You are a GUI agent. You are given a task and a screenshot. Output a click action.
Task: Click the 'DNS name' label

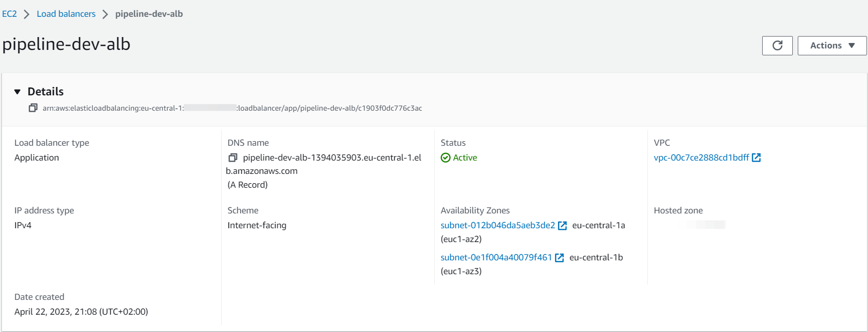point(248,143)
